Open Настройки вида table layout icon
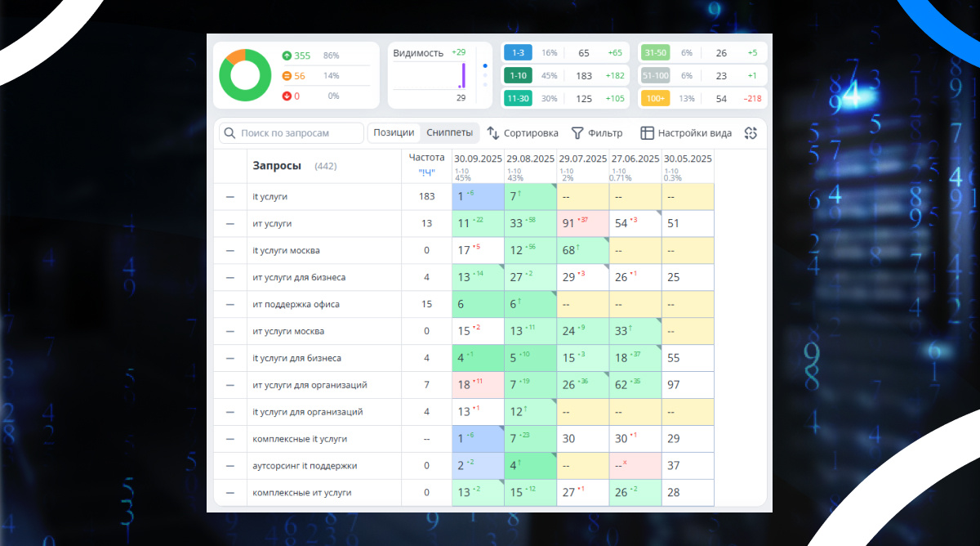Image resolution: width=980 pixels, height=546 pixels. [647, 133]
